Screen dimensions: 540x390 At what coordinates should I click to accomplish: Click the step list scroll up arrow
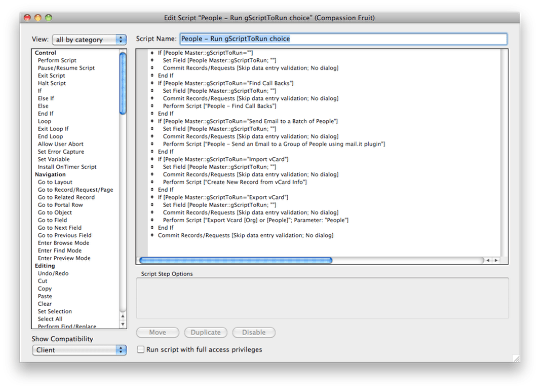(123, 316)
